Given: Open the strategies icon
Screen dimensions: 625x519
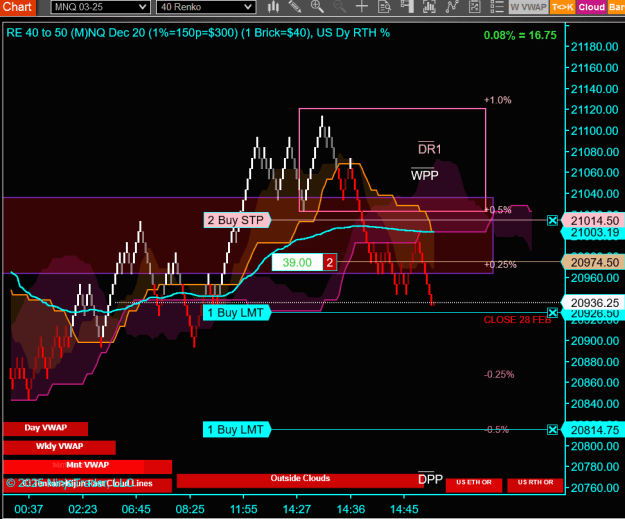Looking at the screenshot, I should click(474, 7).
